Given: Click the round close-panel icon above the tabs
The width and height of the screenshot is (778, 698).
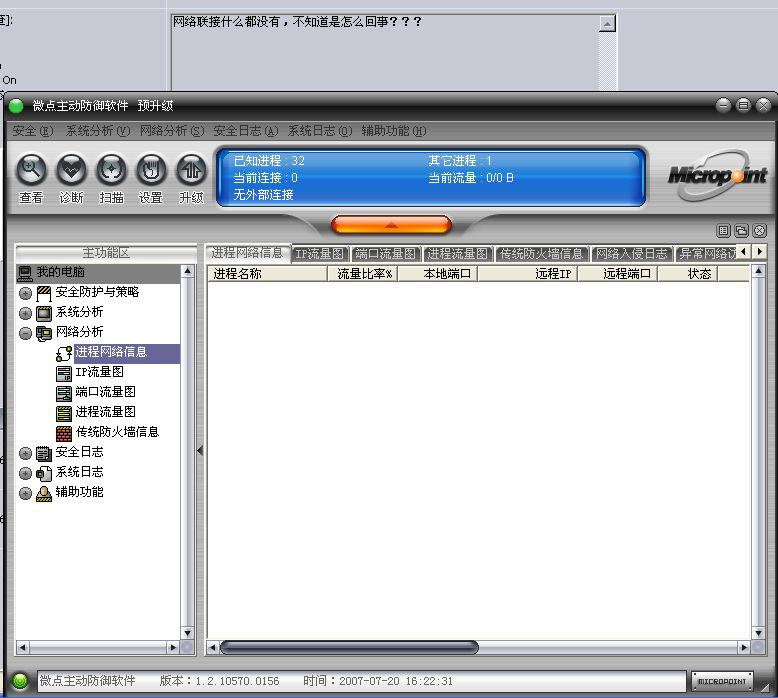Looking at the screenshot, I should pos(760,230).
